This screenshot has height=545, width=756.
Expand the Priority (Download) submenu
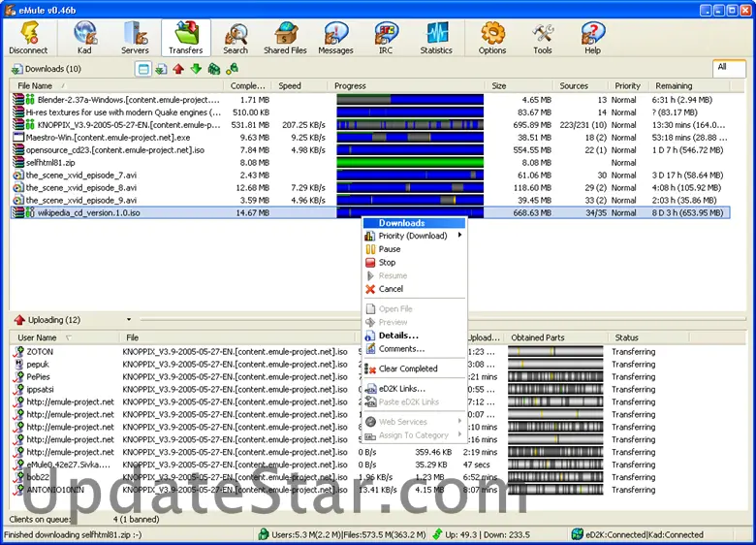click(414, 236)
